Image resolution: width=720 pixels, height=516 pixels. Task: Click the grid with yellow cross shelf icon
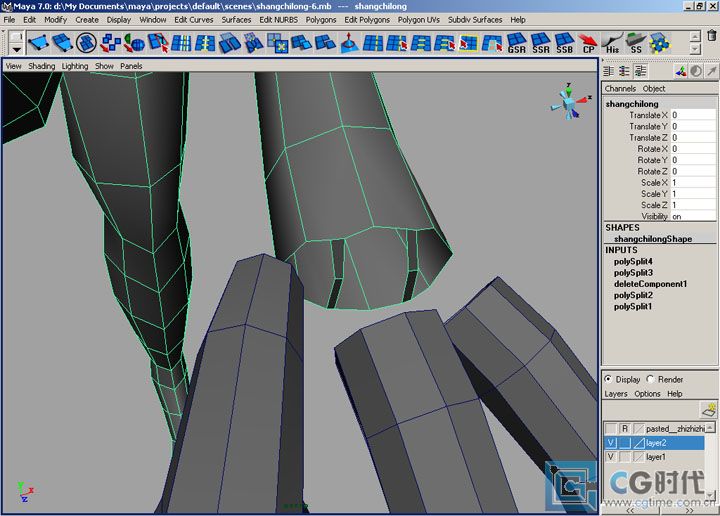point(277,43)
